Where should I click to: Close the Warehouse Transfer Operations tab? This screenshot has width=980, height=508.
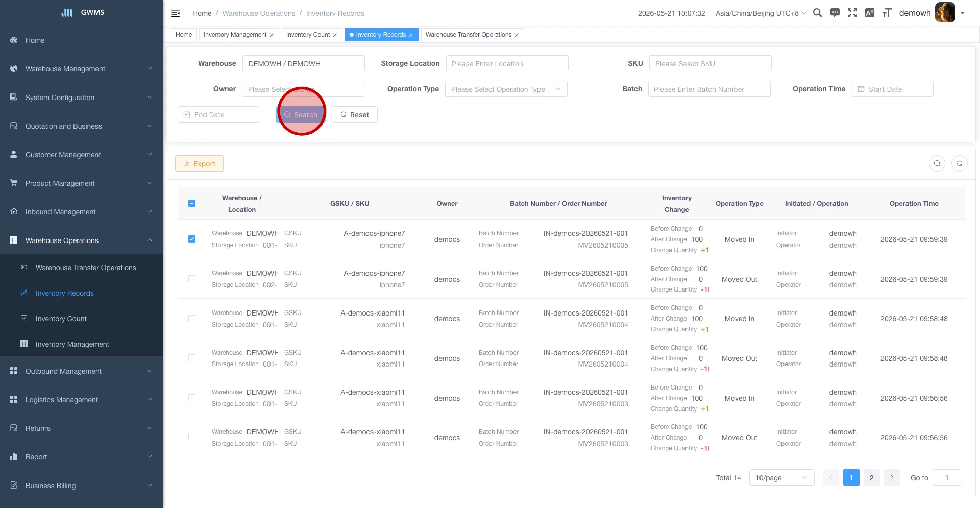click(517, 35)
